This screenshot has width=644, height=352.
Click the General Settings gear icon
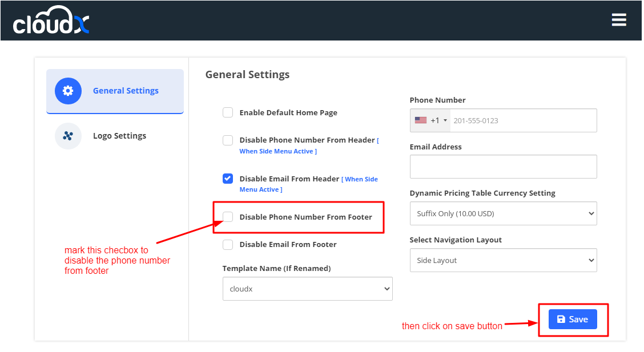(68, 91)
